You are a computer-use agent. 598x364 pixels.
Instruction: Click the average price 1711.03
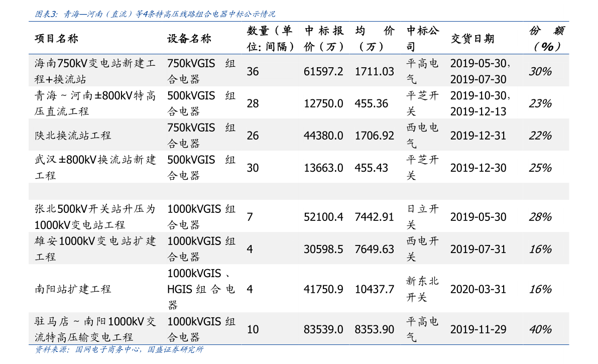374,71
